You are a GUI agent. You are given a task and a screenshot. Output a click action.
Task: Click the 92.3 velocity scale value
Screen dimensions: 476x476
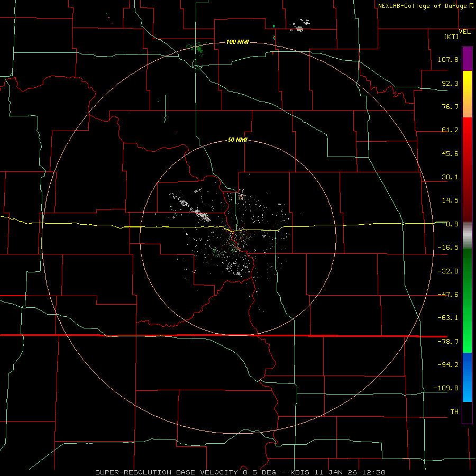click(x=450, y=83)
